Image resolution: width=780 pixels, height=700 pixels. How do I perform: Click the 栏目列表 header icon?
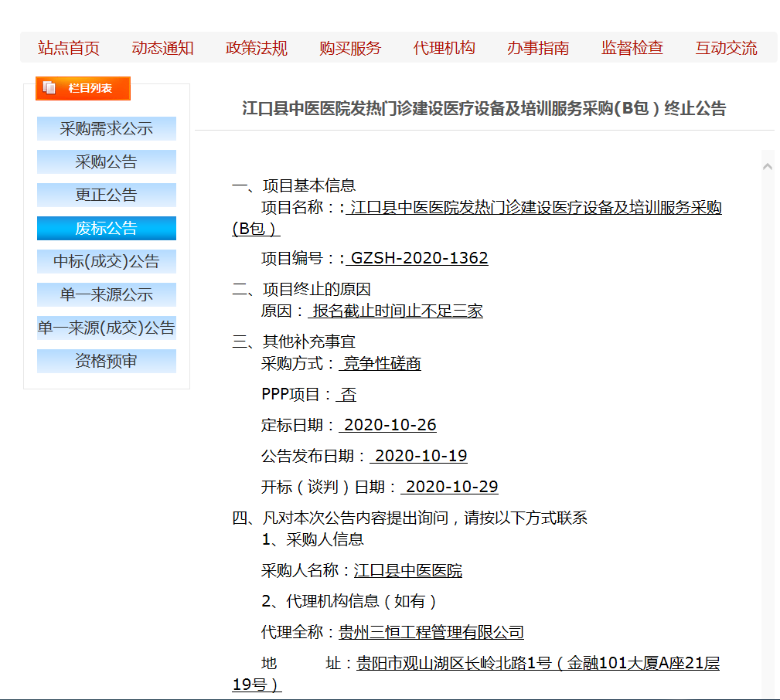49,88
